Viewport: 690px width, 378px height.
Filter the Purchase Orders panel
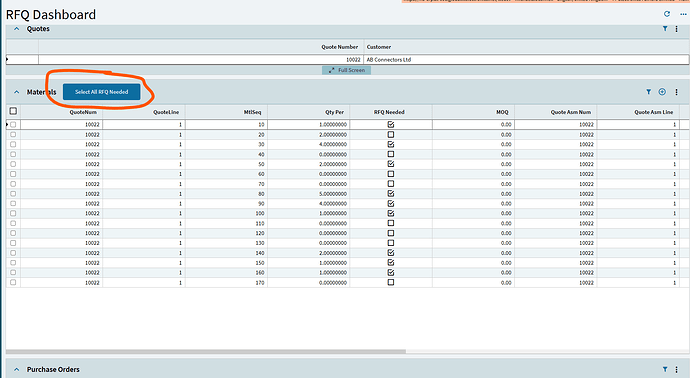665,369
